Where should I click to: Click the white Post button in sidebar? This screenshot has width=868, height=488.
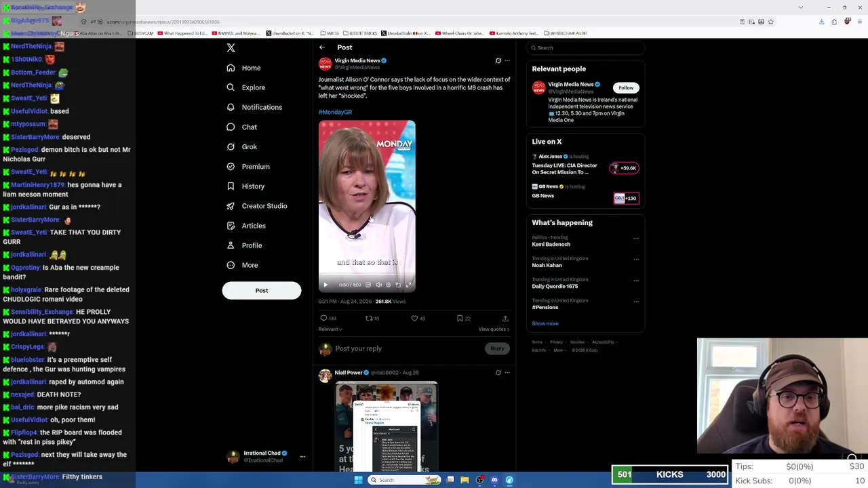coord(262,290)
